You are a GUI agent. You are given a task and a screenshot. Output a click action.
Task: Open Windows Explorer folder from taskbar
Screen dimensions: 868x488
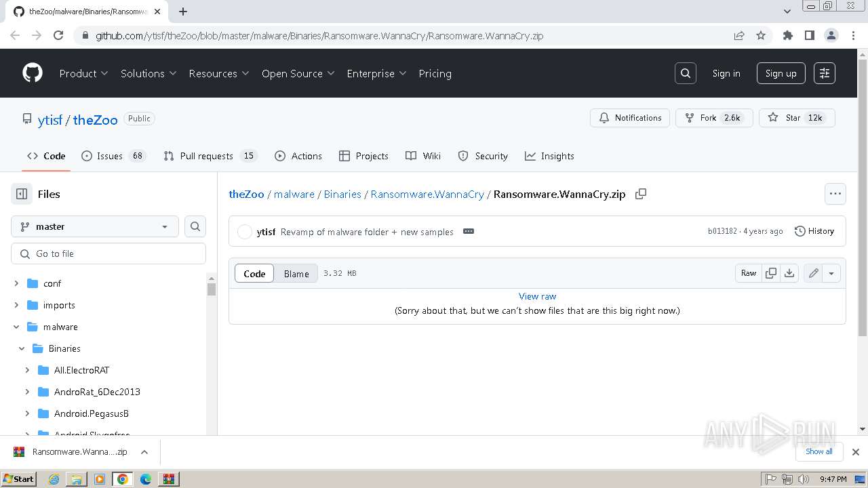click(x=77, y=479)
